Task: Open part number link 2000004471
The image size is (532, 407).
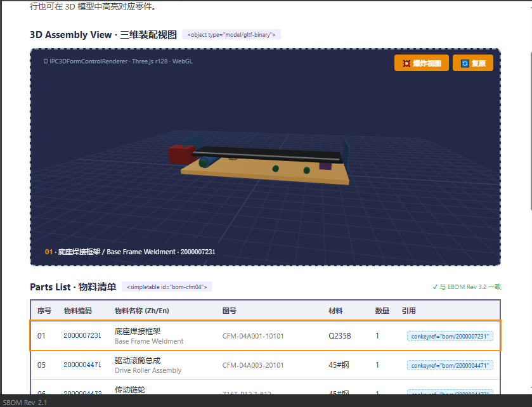Action: pos(82,365)
